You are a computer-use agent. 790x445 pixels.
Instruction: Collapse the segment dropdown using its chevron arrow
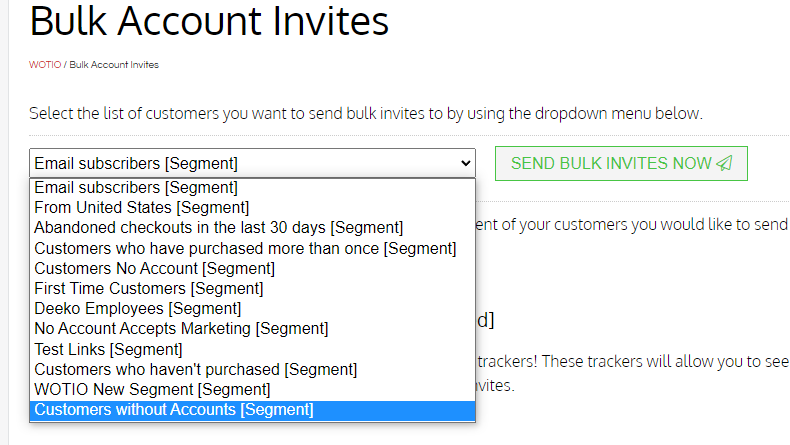pos(466,163)
